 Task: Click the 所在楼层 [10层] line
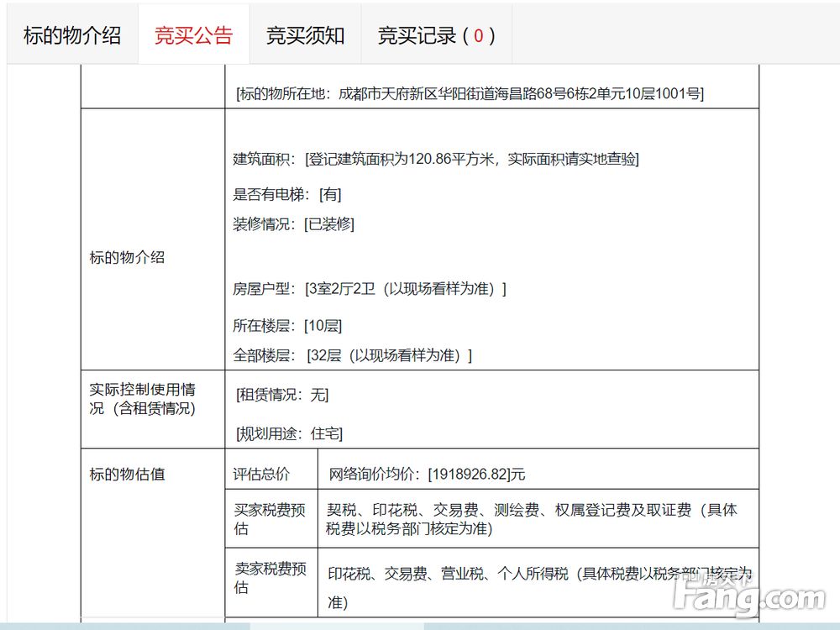(287, 326)
